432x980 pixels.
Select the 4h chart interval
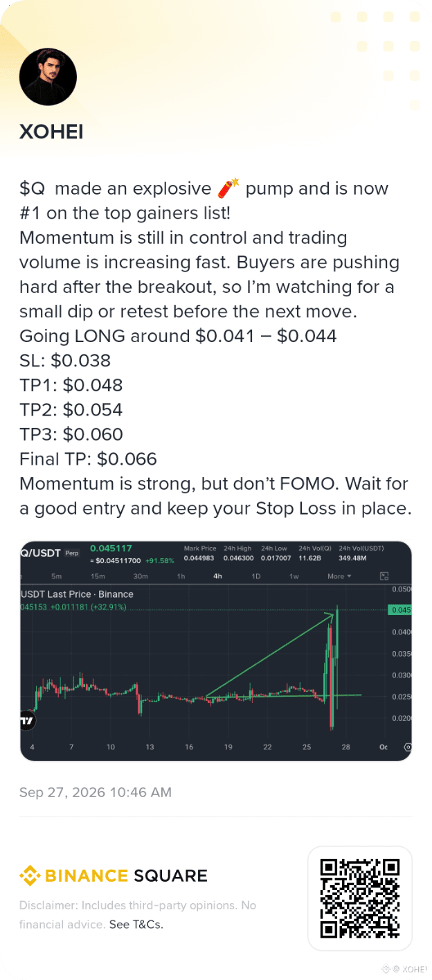coord(217,576)
